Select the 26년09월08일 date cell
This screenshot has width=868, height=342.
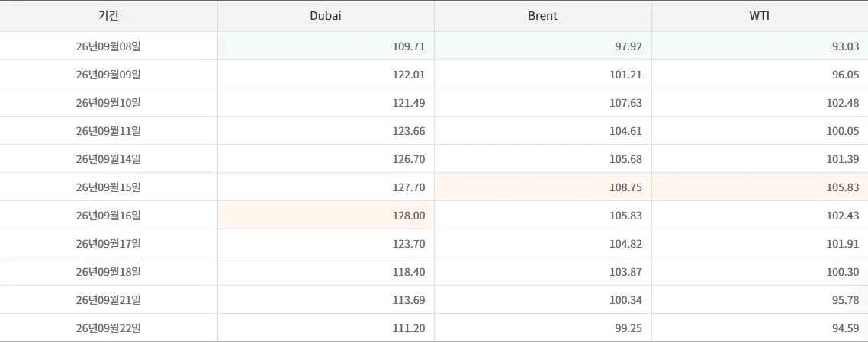point(108,46)
